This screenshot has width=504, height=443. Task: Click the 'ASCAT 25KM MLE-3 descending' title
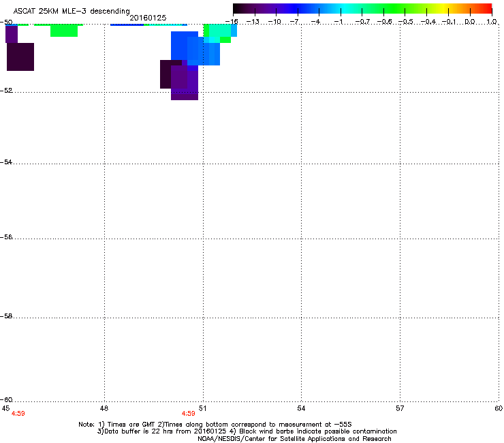72,12
